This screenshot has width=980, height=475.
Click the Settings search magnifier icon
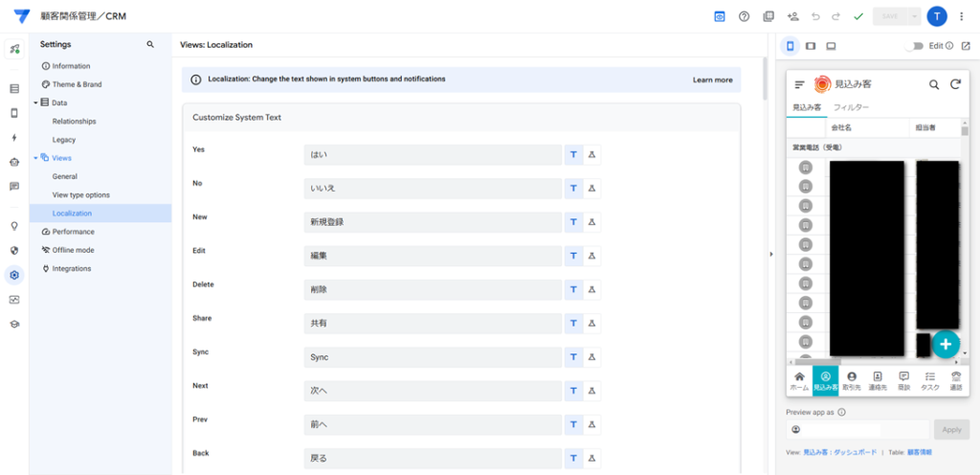[x=150, y=44]
